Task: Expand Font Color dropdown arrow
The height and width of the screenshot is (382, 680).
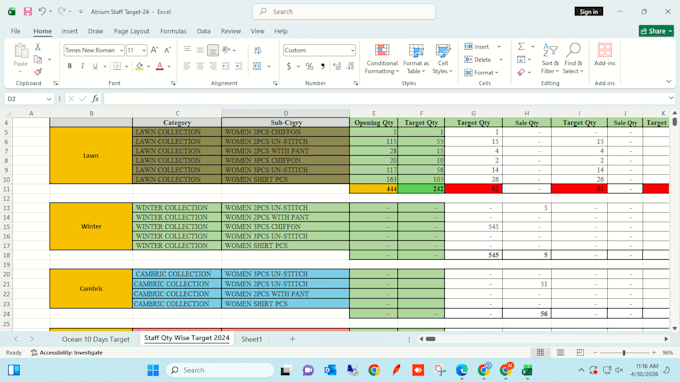Action: [169, 66]
